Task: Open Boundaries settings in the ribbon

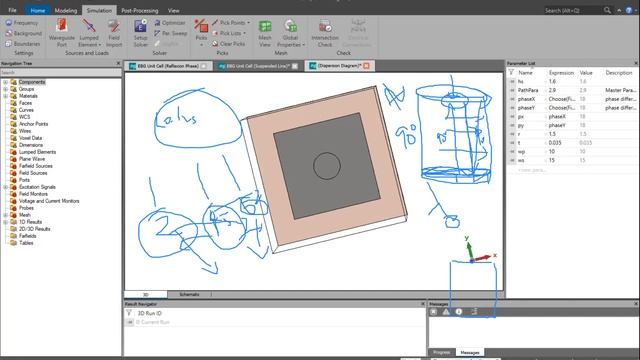Action: click(23, 44)
